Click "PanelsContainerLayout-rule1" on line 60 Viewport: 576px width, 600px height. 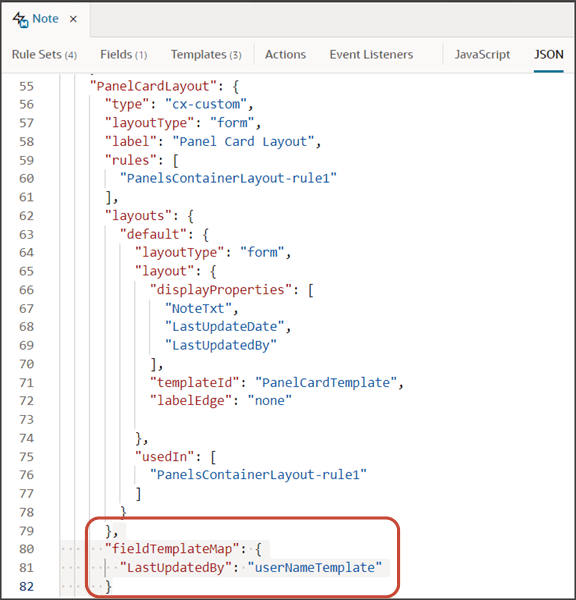pos(228,178)
